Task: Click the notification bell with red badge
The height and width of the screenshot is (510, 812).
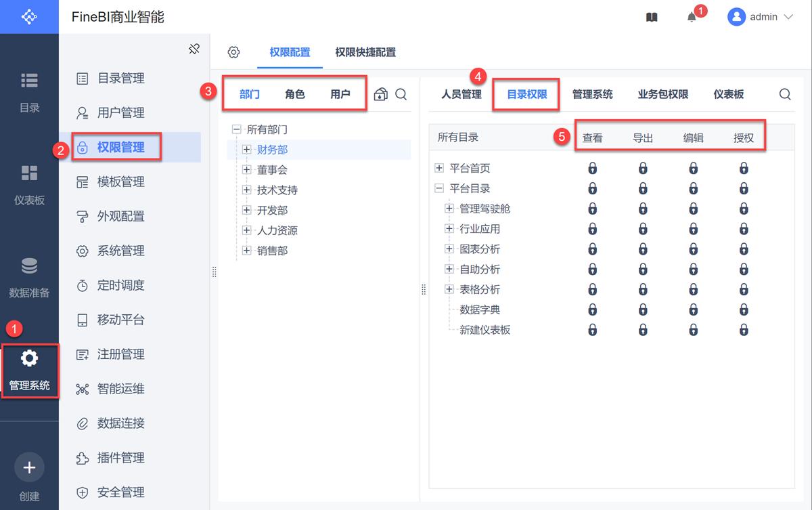Action: pyautogui.click(x=692, y=17)
